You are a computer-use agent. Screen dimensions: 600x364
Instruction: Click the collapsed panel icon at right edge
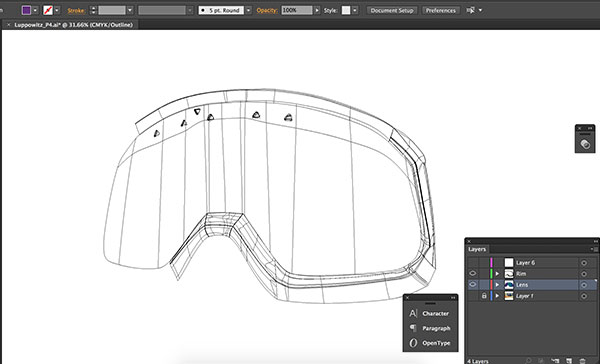[x=585, y=144]
